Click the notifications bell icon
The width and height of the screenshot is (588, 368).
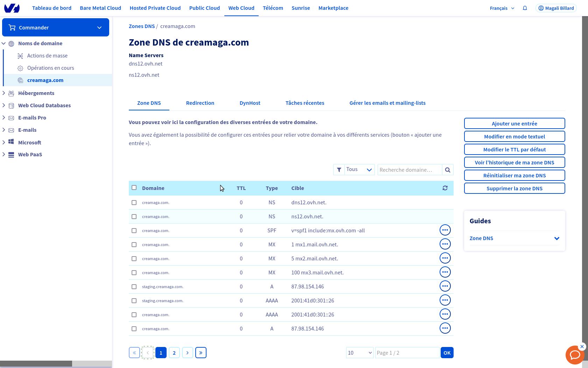525,8
